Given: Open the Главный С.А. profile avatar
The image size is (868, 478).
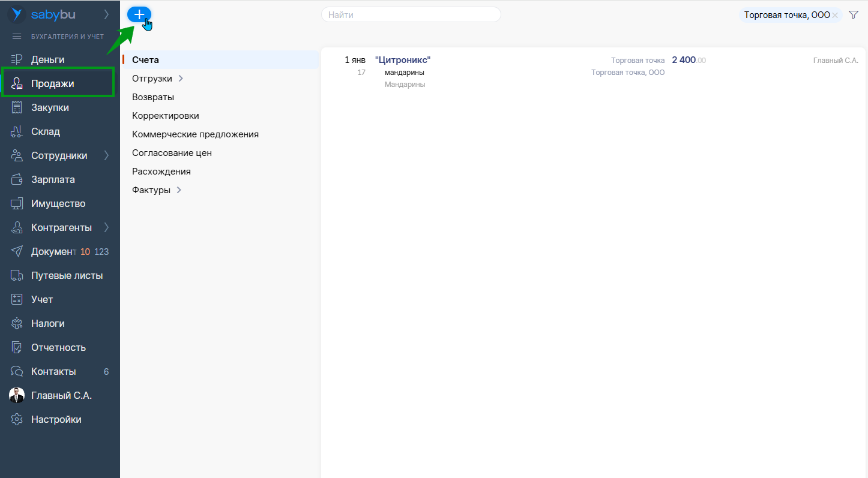Looking at the screenshot, I should (x=17, y=395).
